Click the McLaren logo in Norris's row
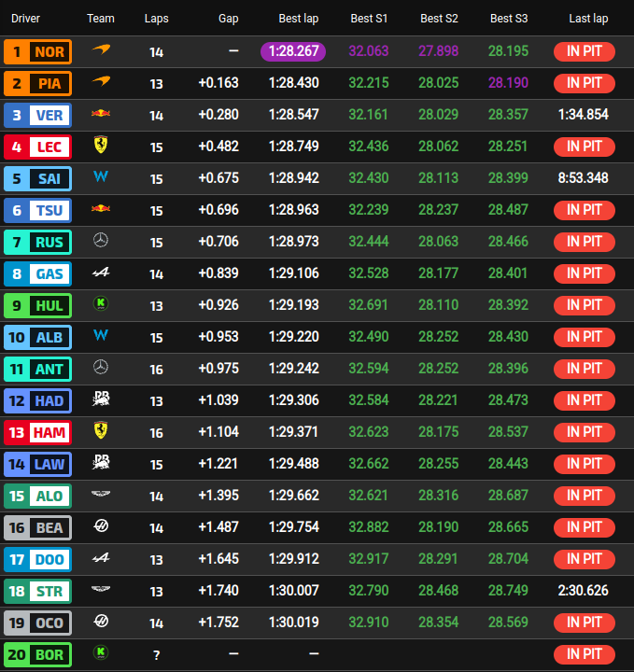This screenshot has width=634, height=672. (x=101, y=49)
